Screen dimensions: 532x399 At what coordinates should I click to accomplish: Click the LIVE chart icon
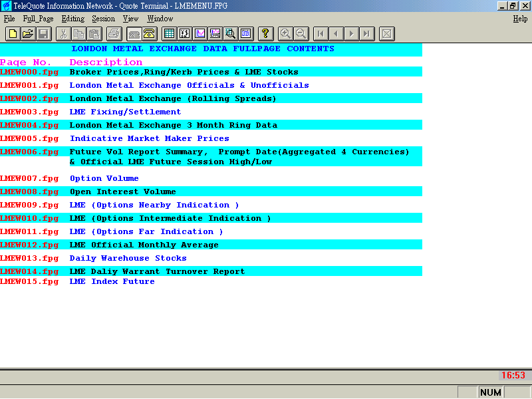click(215, 34)
